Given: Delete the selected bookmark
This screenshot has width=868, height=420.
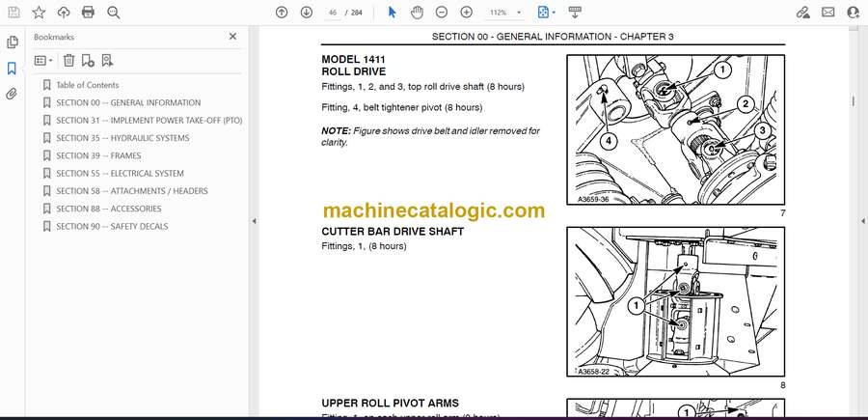Looking at the screenshot, I should point(68,61).
